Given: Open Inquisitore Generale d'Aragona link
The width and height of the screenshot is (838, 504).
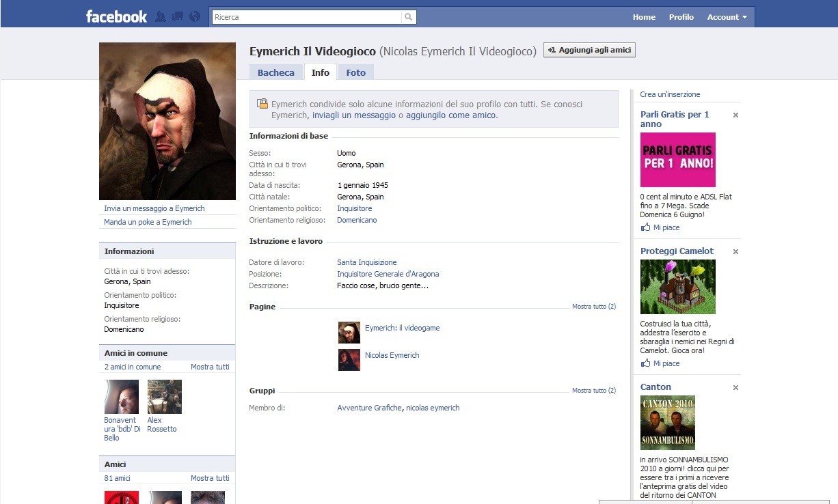Looking at the screenshot, I should click(388, 274).
